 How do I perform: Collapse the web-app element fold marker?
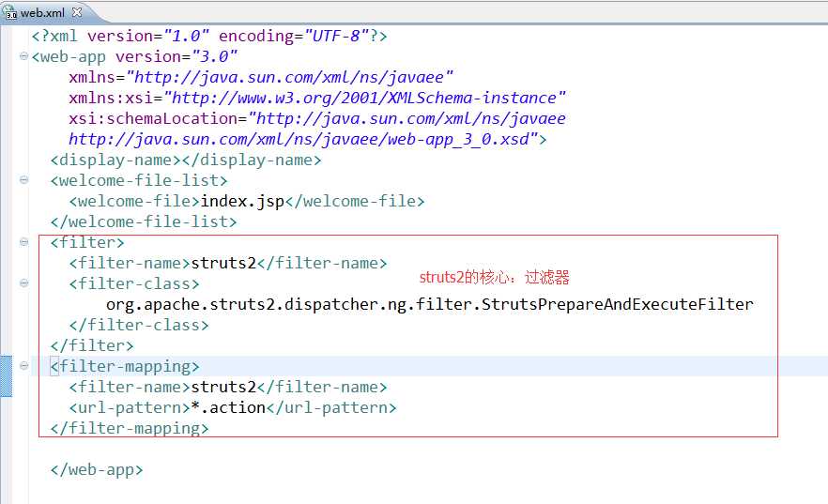[x=23, y=56]
